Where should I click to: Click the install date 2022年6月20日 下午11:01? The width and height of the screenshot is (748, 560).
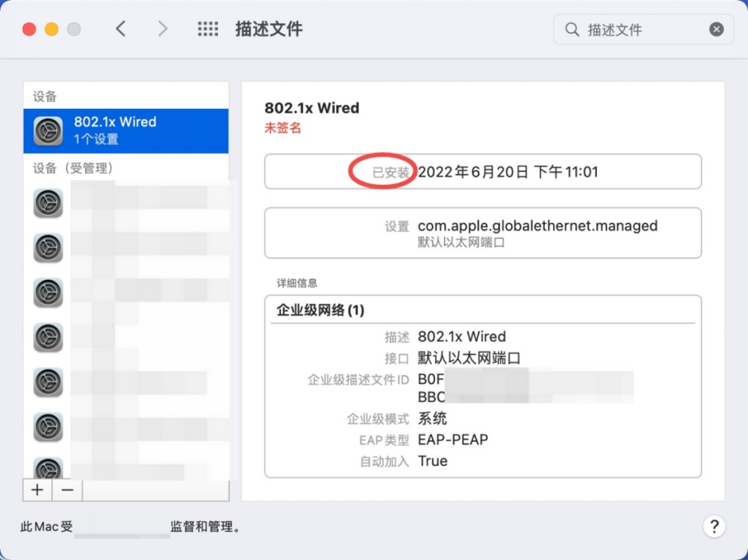tap(508, 172)
